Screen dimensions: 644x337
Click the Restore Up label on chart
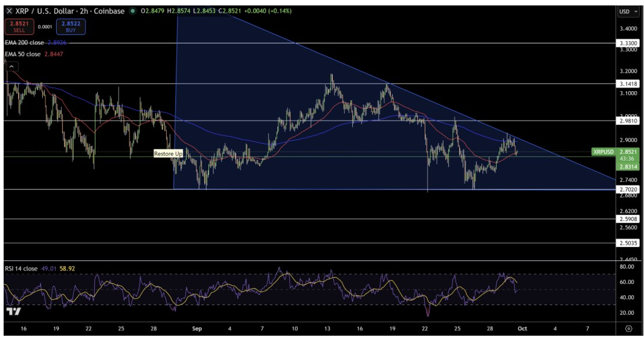168,154
